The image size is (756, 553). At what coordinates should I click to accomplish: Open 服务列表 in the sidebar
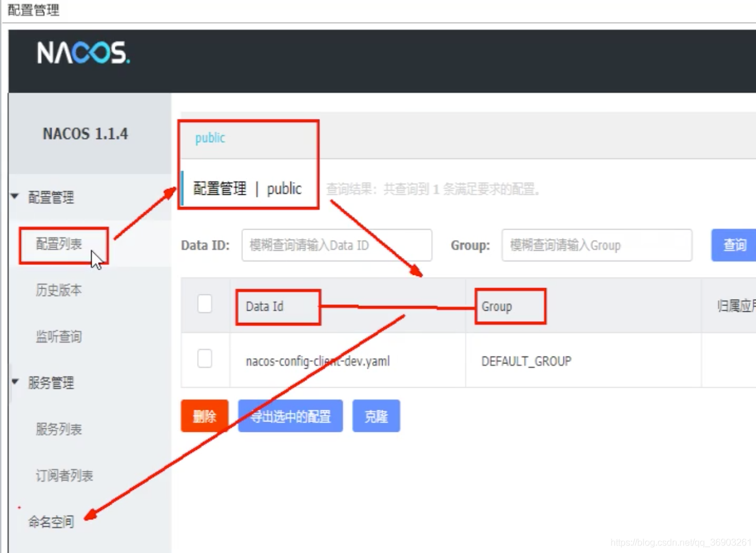[x=59, y=430]
